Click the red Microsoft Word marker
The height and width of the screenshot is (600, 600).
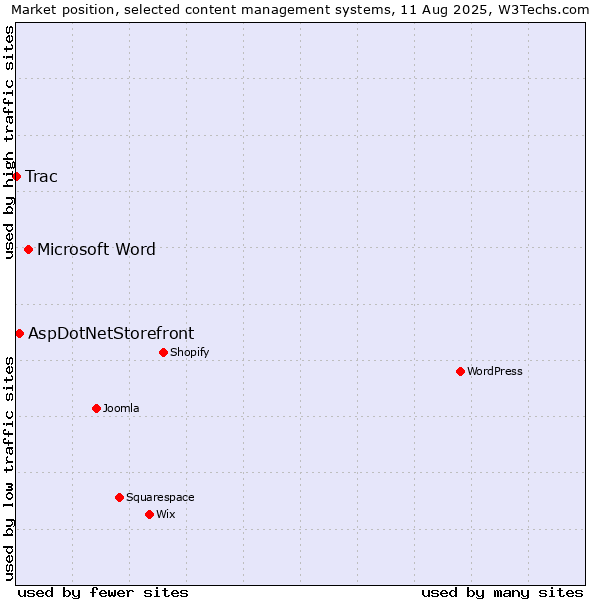[x=28, y=249]
